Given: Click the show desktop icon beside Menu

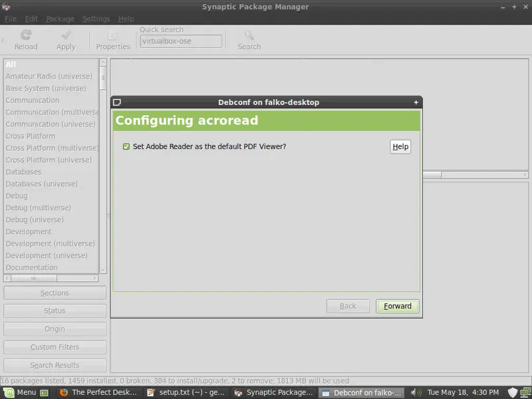Looking at the screenshot, I should coord(44,393).
